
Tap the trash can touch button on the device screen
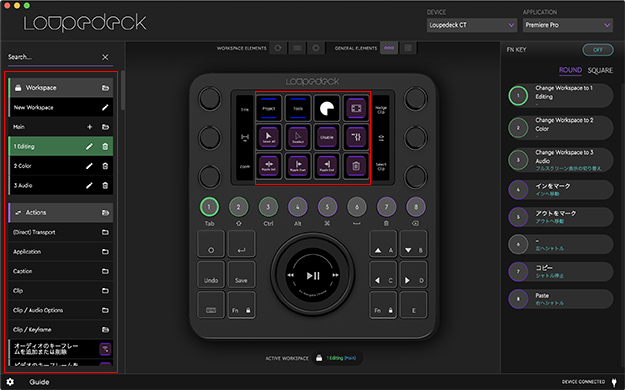356,165
